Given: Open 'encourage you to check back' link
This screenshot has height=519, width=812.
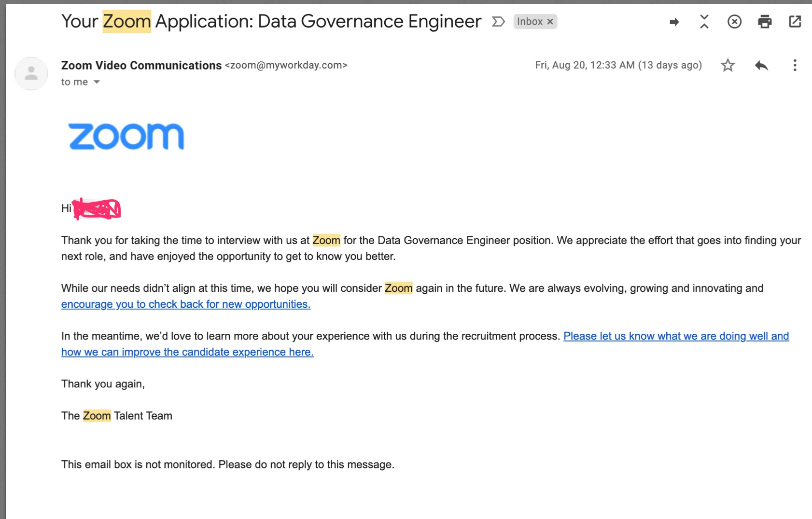Looking at the screenshot, I should click(186, 304).
